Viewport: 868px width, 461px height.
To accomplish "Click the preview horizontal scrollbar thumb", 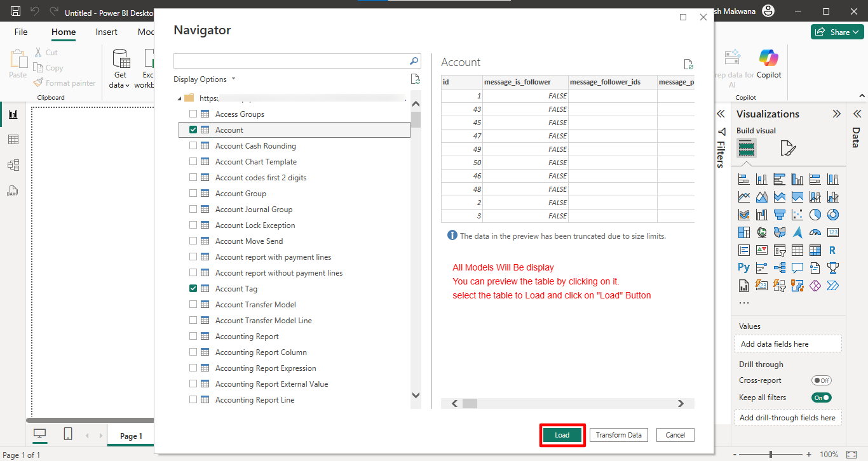I will [x=470, y=403].
